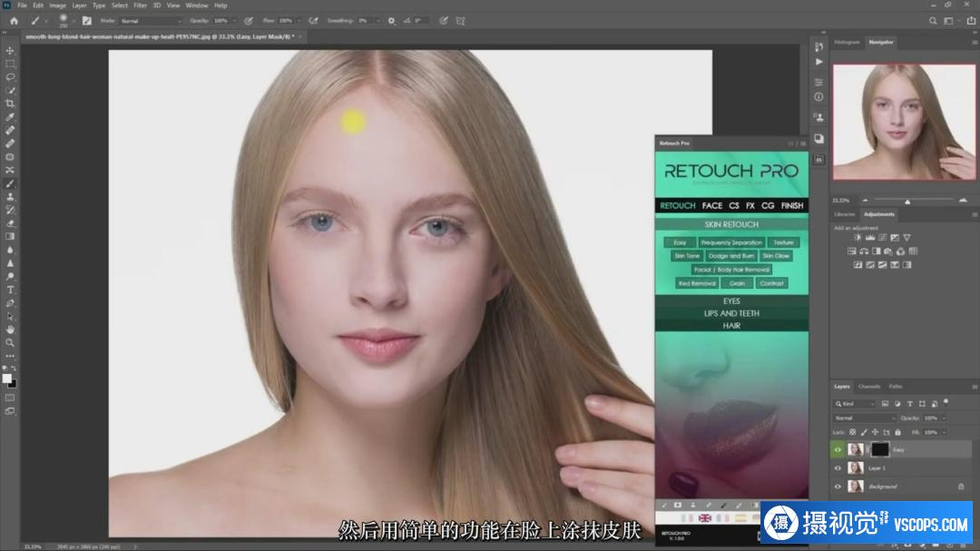The height and width of the screenshot is (551, 980).
Task: Open the brush preset picker arrow
Action: point(73,21)
